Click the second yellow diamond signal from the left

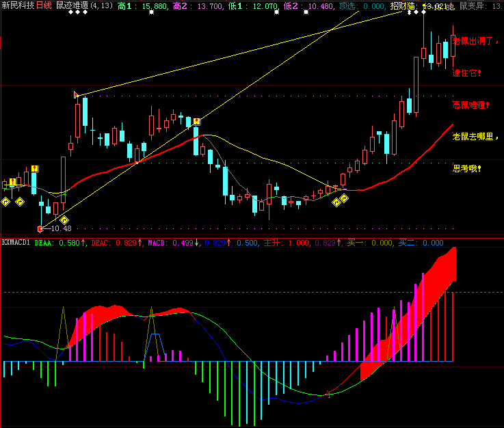pyautogui.click(x=20, y=202)
